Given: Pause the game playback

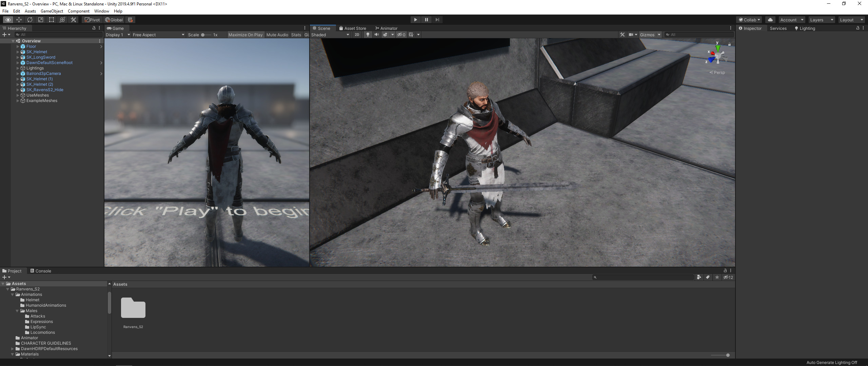Looking at the screenshot, I should (x=426, y=20).
